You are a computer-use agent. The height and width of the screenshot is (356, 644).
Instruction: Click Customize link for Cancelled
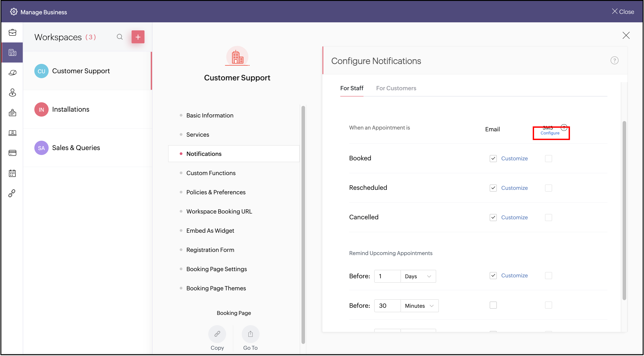[x=514, y=217]
